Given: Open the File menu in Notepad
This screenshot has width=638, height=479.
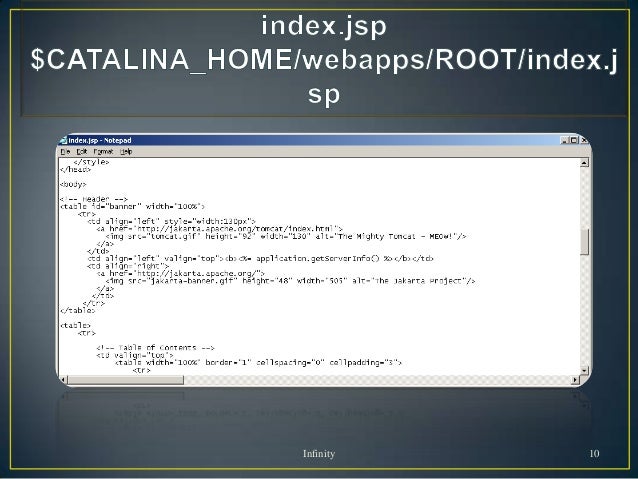Looking at the screenshot, I should [x=65, y=151].
